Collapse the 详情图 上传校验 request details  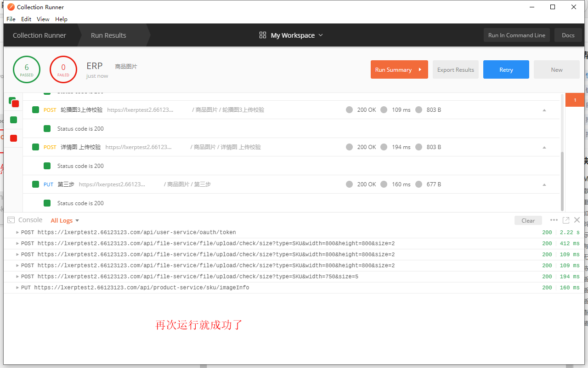[544, 147]
